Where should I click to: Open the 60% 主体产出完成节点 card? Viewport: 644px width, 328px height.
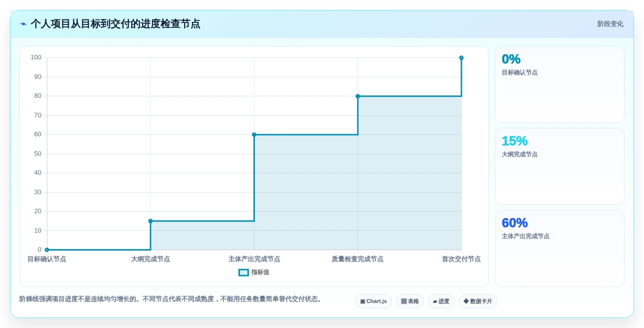tap(559, 248)
